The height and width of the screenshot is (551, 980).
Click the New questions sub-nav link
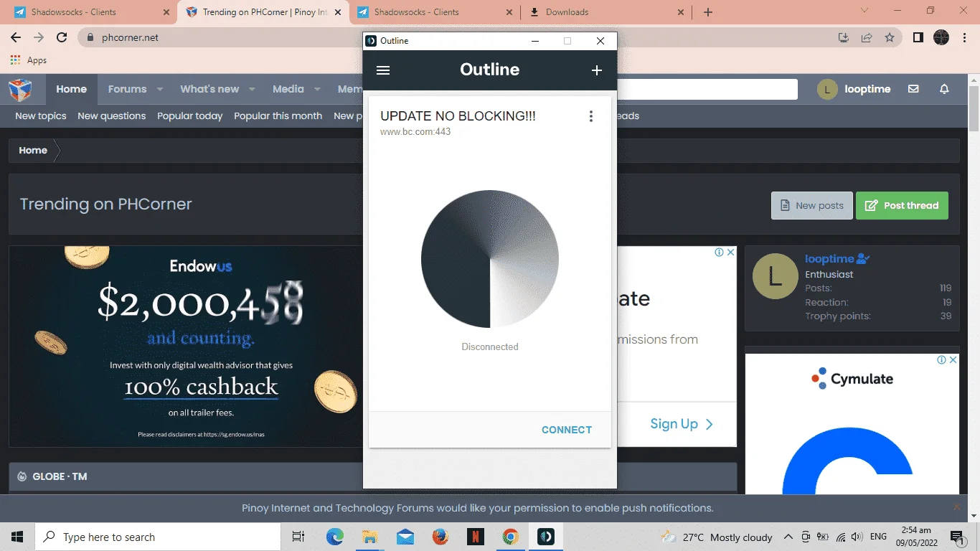[x=112, y=116]
